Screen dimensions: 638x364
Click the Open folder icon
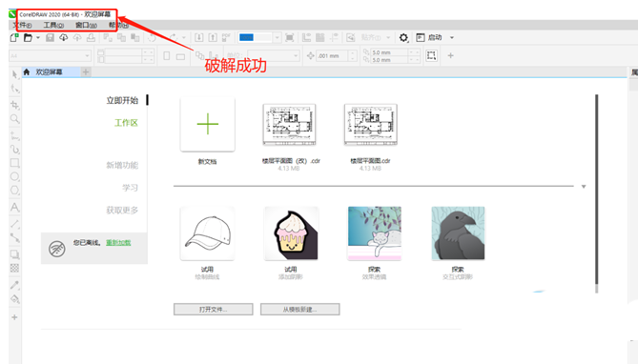point(28,38)
